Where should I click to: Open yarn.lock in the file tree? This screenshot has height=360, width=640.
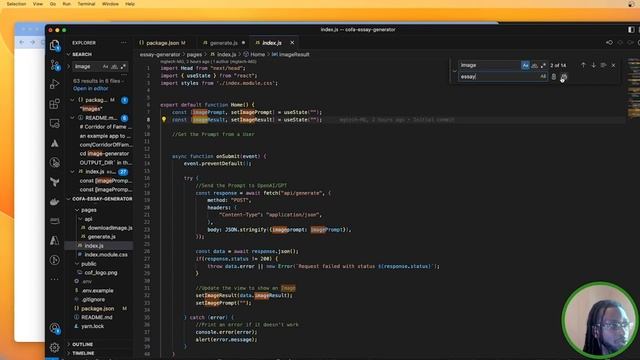coord(92,327)
